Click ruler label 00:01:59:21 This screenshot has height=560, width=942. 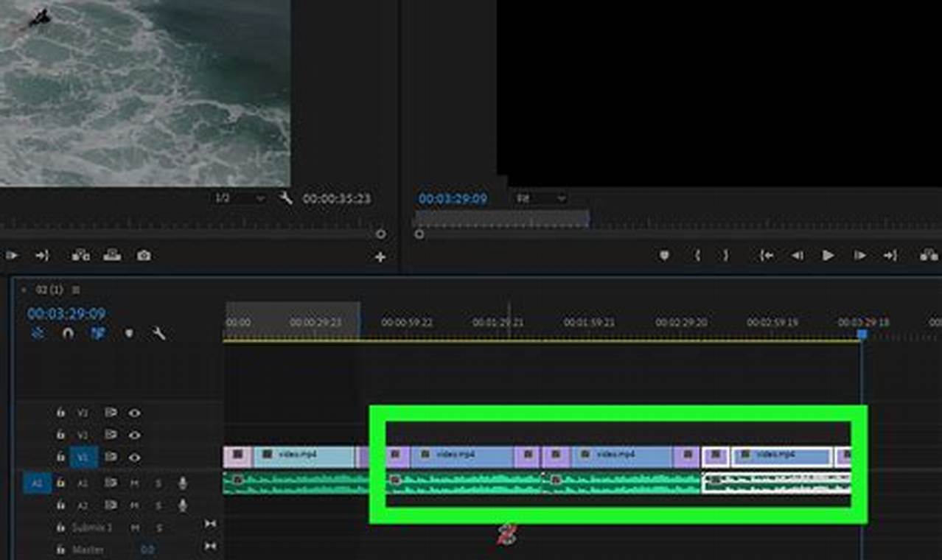[589, 323]
